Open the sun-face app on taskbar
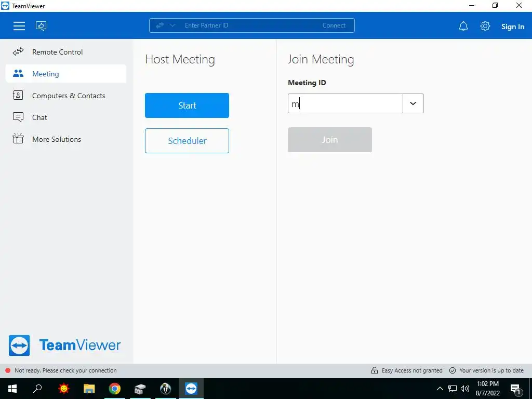The height and width of the screenshot is (399, 532). click(64, 389)
